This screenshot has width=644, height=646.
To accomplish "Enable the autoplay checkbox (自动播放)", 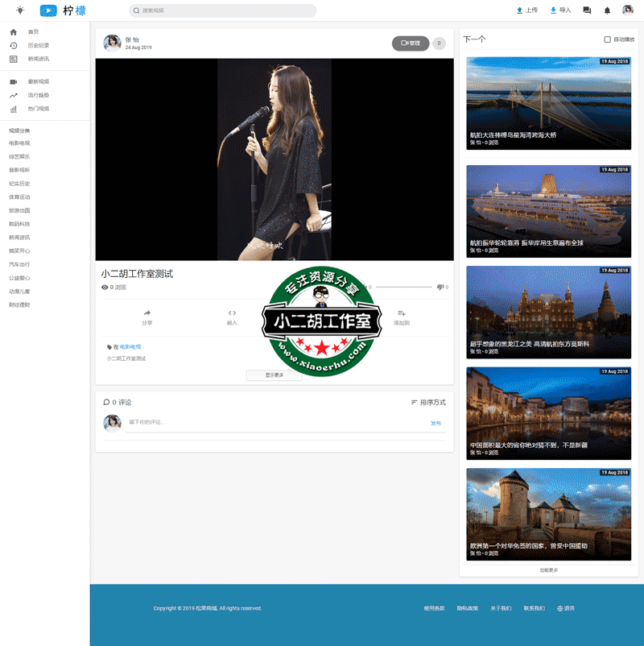I will click(x=608, y=39).
